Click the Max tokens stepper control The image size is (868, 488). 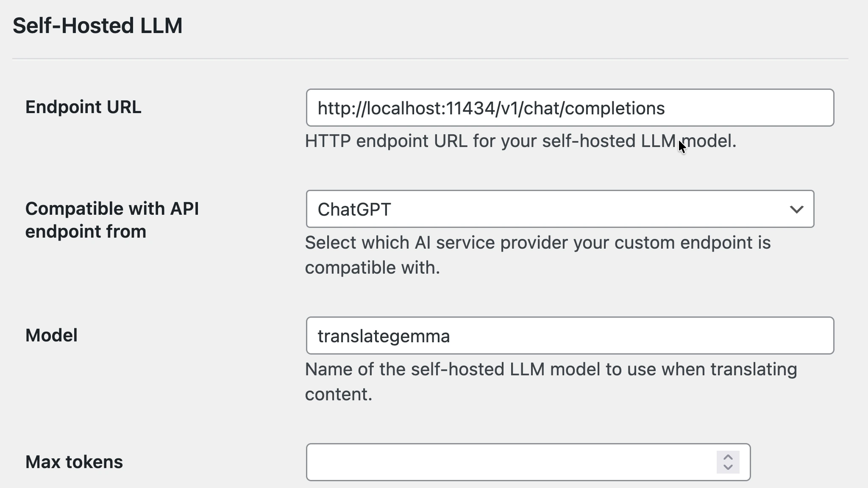pos(727,462)
